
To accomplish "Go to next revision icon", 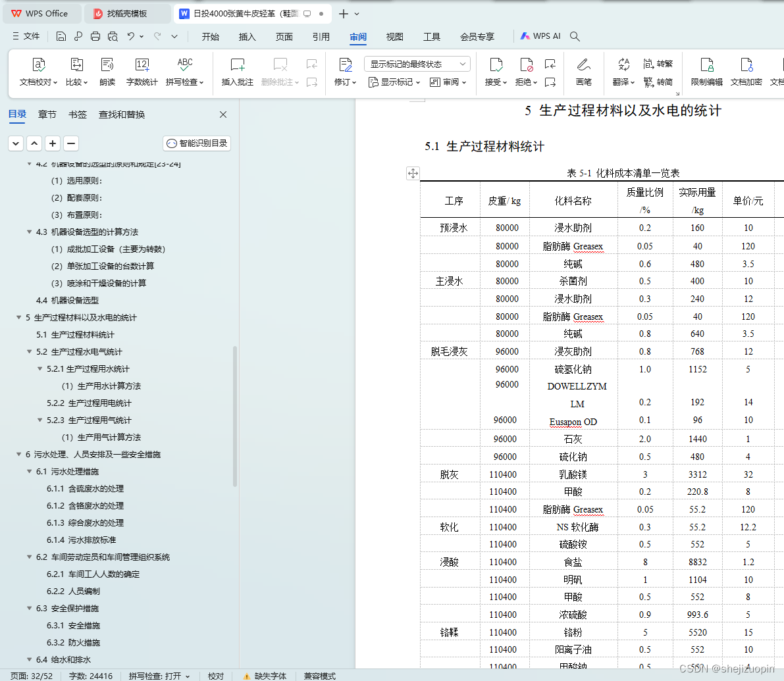I will [550, 82].
